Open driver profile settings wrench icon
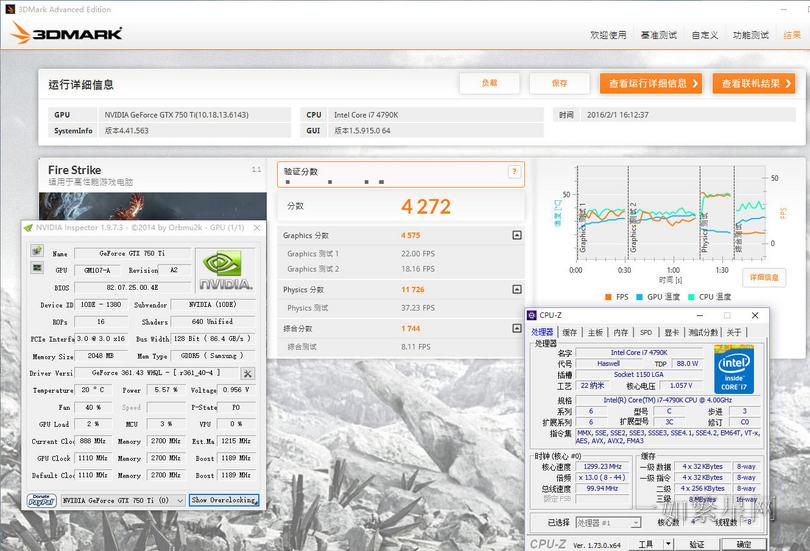810x551 pixels. [x=247, y=373]
